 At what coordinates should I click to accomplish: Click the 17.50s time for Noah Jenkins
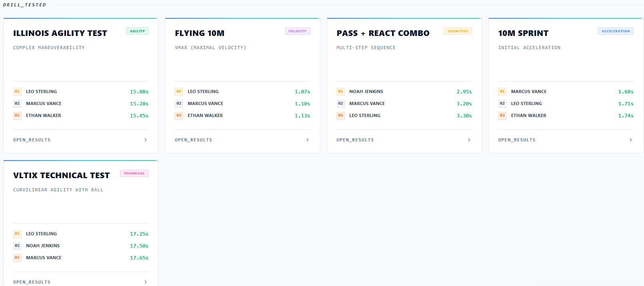pos(139,246)
